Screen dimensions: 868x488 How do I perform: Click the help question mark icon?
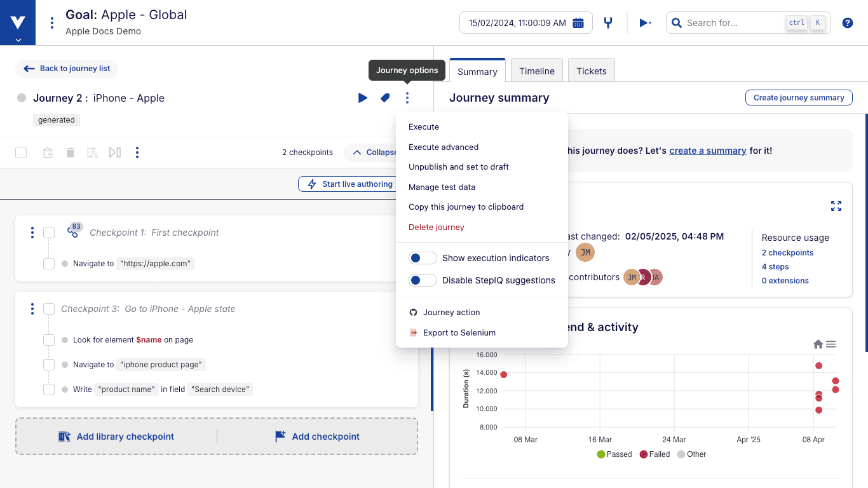[x=847, y=22]
